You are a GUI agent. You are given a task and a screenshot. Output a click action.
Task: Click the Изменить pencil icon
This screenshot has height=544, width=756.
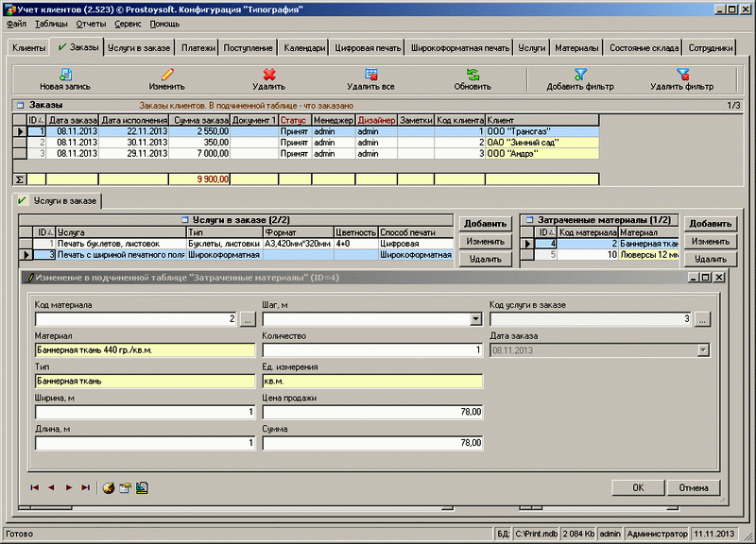coord(166,74)
